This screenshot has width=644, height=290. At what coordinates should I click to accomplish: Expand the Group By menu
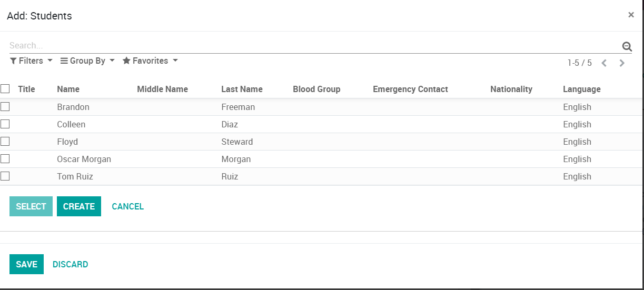pos(87,61)
